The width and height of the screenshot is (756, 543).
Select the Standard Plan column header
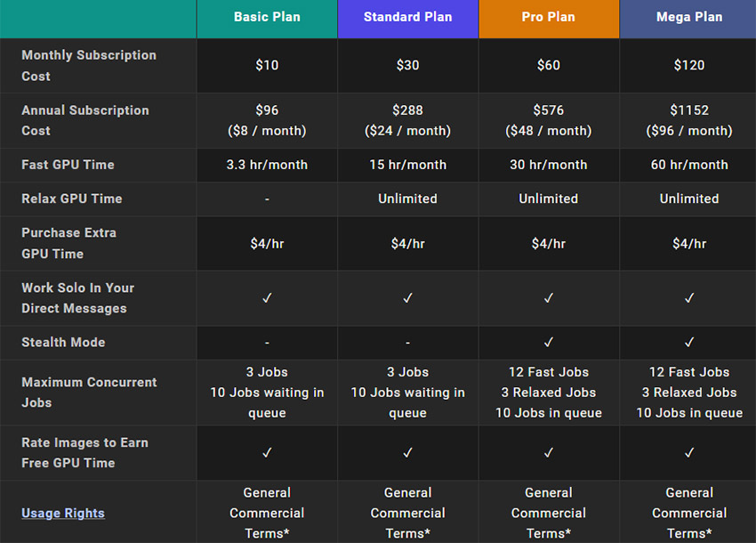tap(408, 19)
